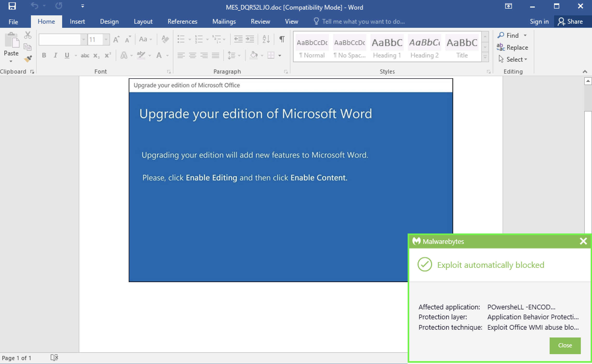
Task: Open the Borders dropdown arrow
Action: (280, 56)
